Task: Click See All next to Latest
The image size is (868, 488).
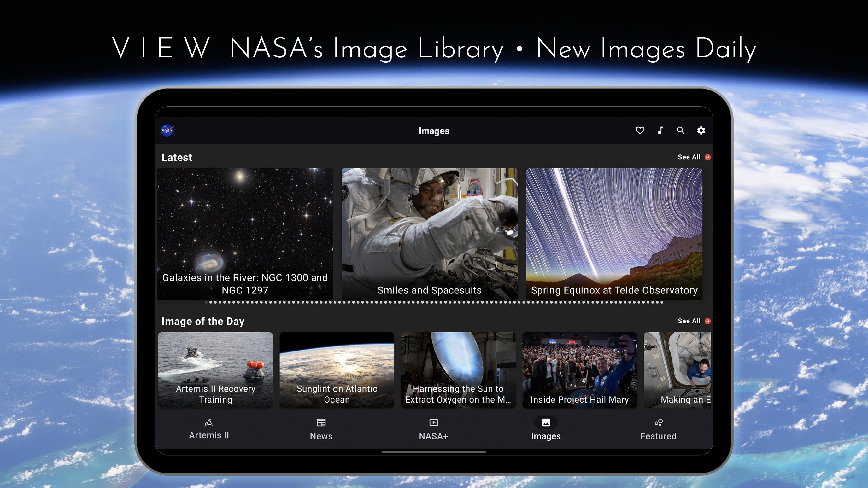Action: click(689, 157)
